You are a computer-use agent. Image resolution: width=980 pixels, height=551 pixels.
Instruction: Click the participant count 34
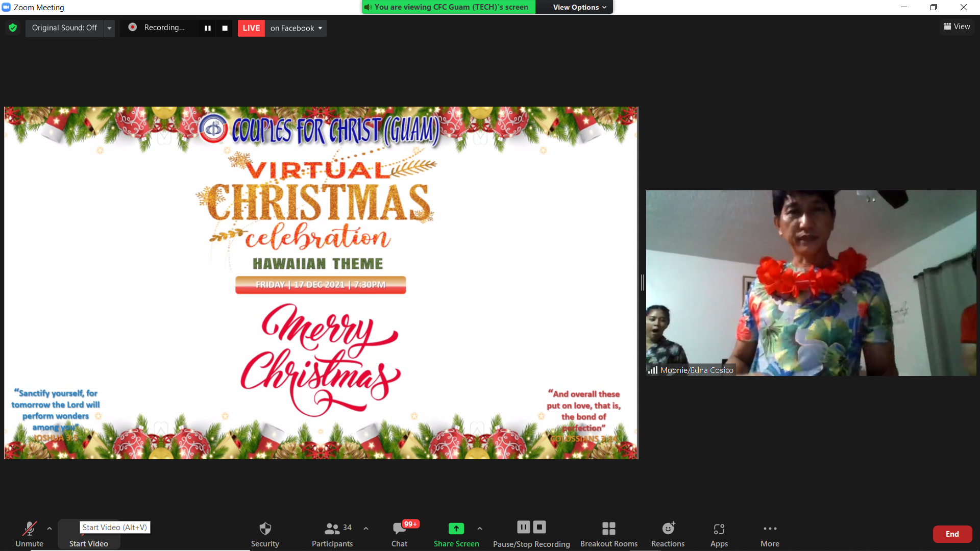tap(347, 528)
